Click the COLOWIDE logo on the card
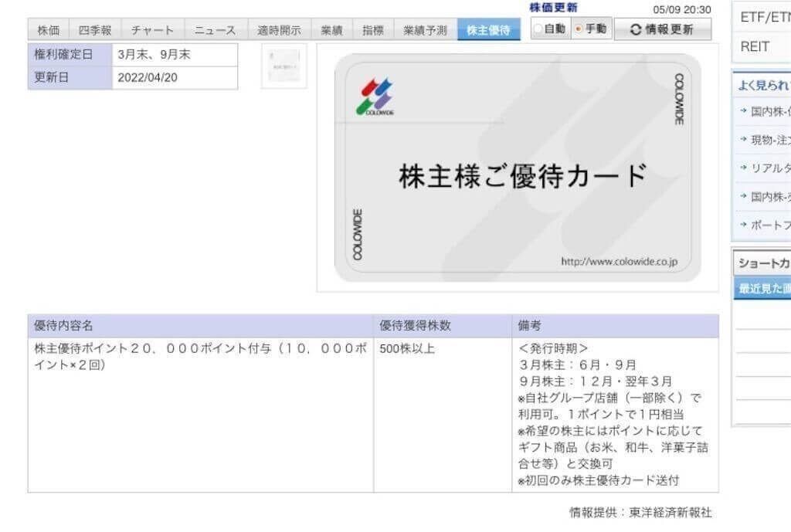 pyautogui.click(x=379, y=94)
